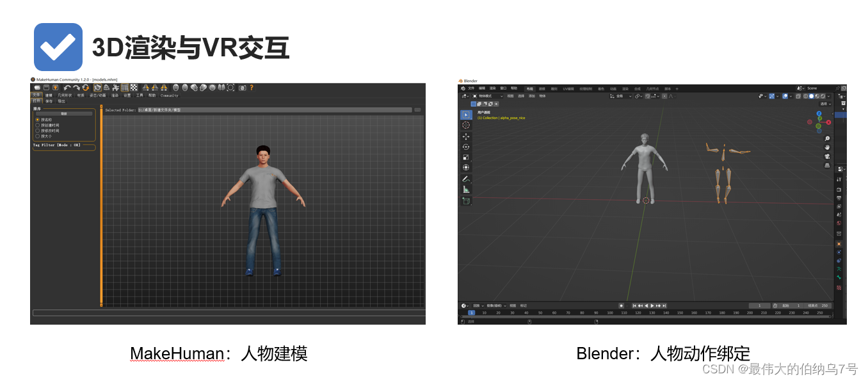Screen dimensions: 868x381
Task: Open the editor type dropdown in Blender header
Action: pyautogui.click(x=465, y=96)
